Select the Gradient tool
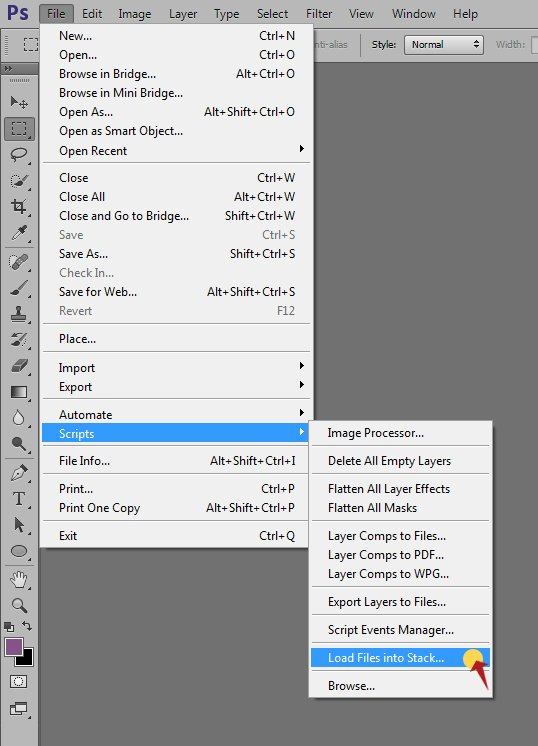The height and width of the screenshot is (746, 538). coord(19,392)
